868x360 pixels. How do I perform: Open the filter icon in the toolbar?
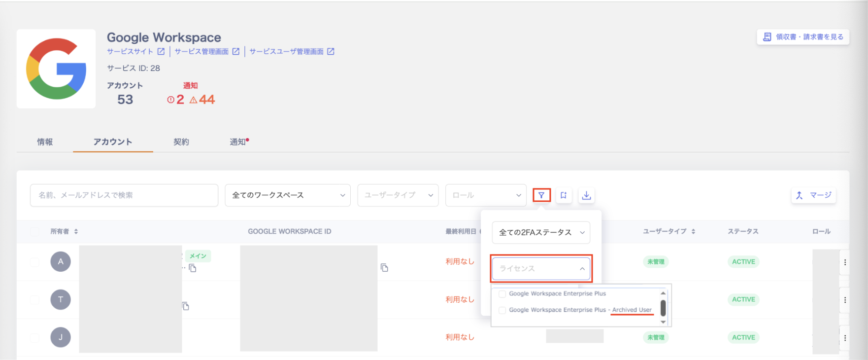[x=541, y=195]
